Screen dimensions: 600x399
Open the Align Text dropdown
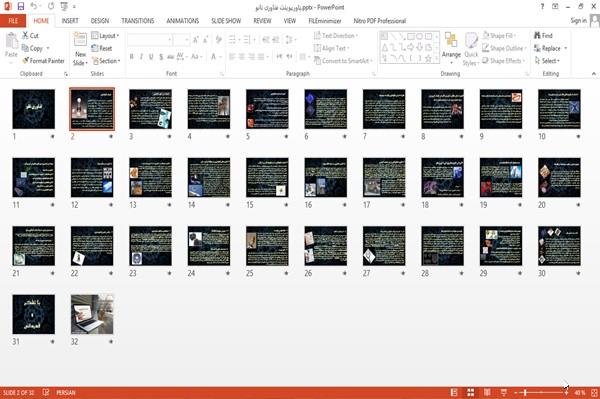[332, 48]
